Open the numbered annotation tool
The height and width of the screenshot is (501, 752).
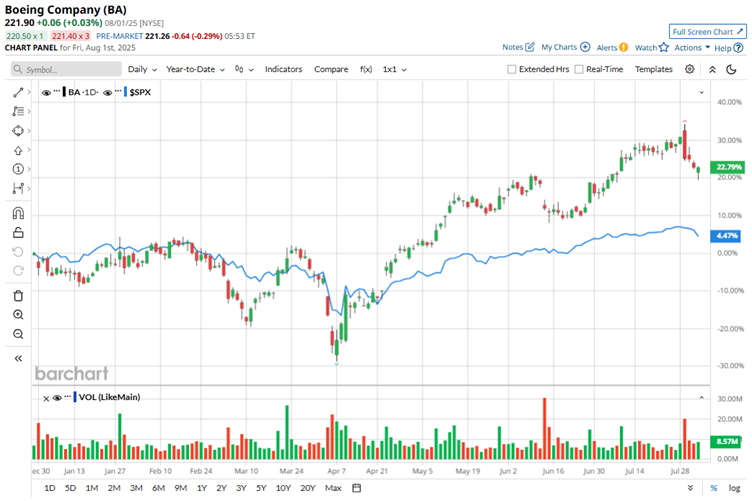18,169
